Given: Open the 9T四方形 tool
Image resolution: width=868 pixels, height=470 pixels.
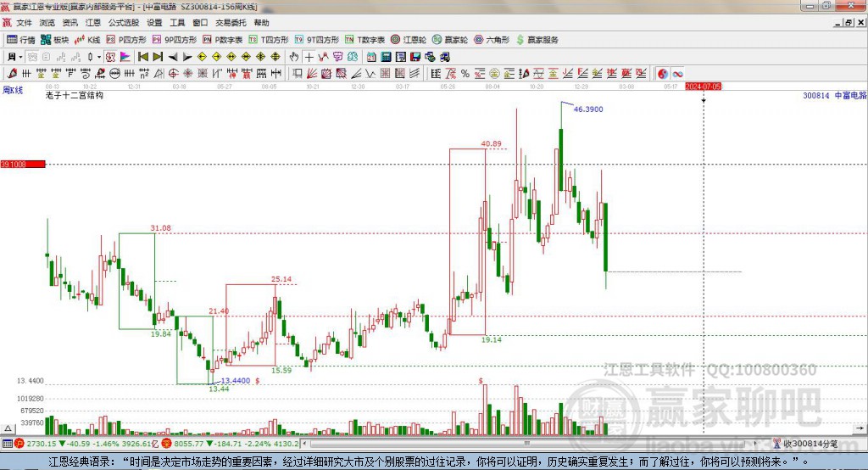Looking at the screenshot, I should tap(317, 40).
